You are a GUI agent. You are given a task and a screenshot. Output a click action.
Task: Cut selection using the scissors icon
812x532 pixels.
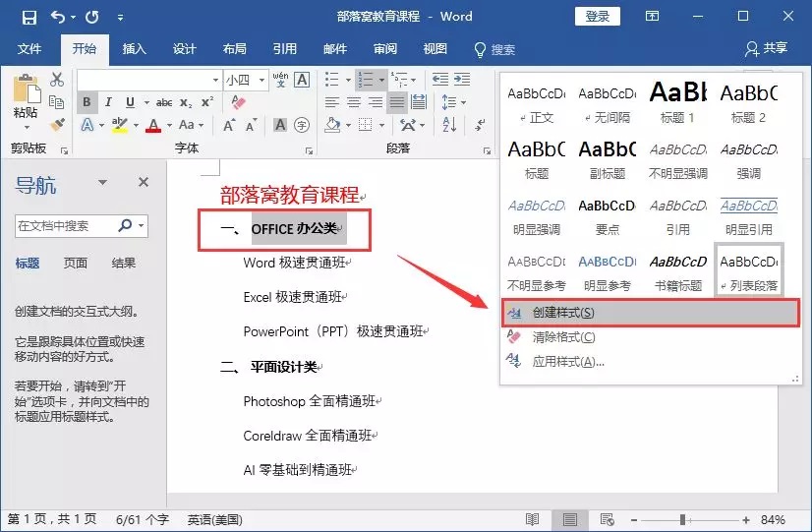(x=57, y=80)
